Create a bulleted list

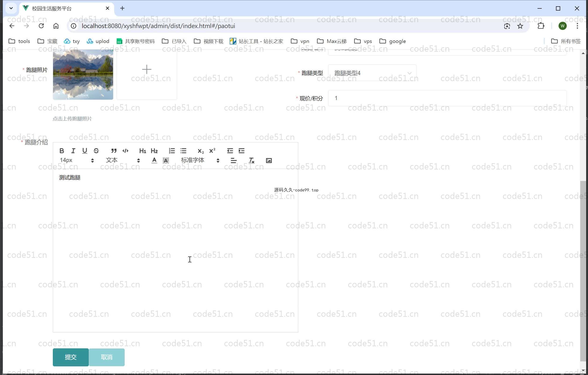pyautogui.click(x=183, y=151)
